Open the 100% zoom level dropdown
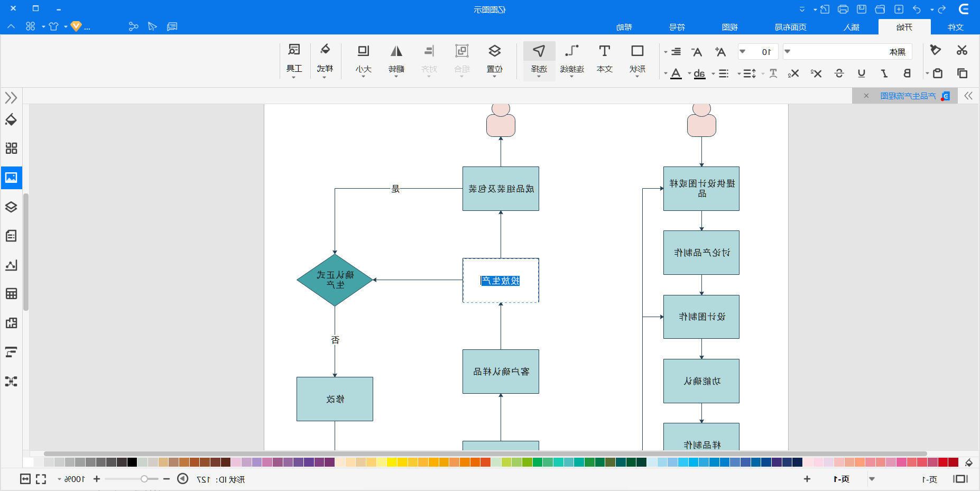Image resolution: width=980 pixels, height=491 pixels. [60, 479]
